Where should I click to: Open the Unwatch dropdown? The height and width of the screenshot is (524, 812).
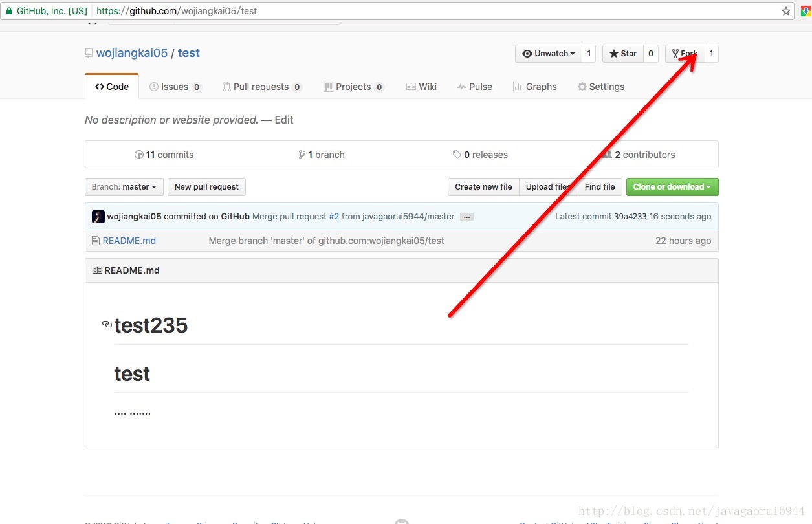[x=549, y=54]
